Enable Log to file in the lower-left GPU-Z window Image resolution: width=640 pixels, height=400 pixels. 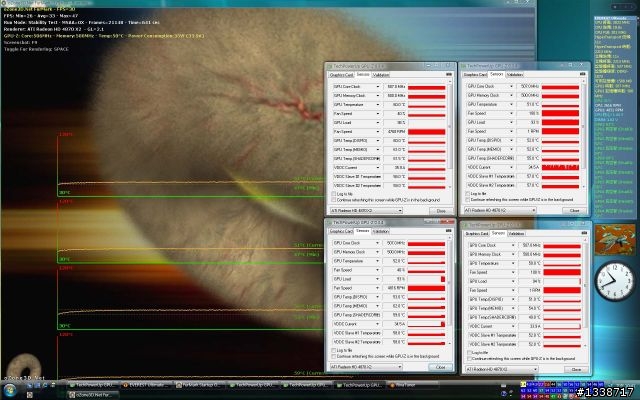334,351
